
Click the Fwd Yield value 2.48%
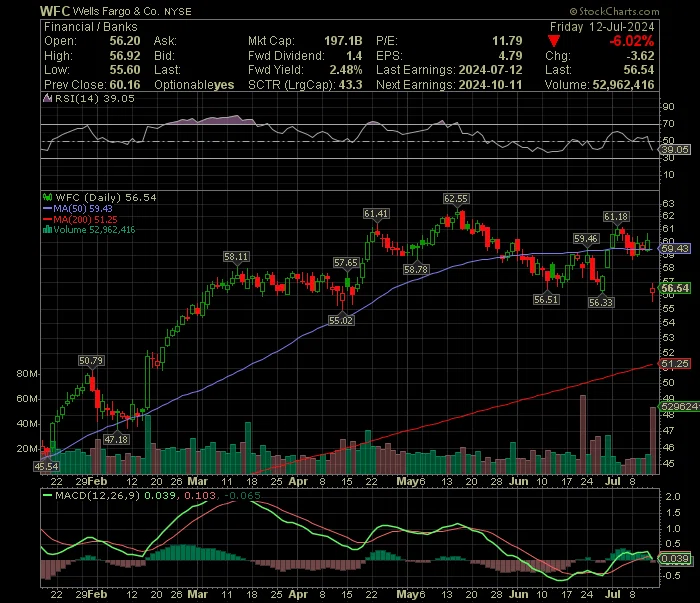coord(346,70)
